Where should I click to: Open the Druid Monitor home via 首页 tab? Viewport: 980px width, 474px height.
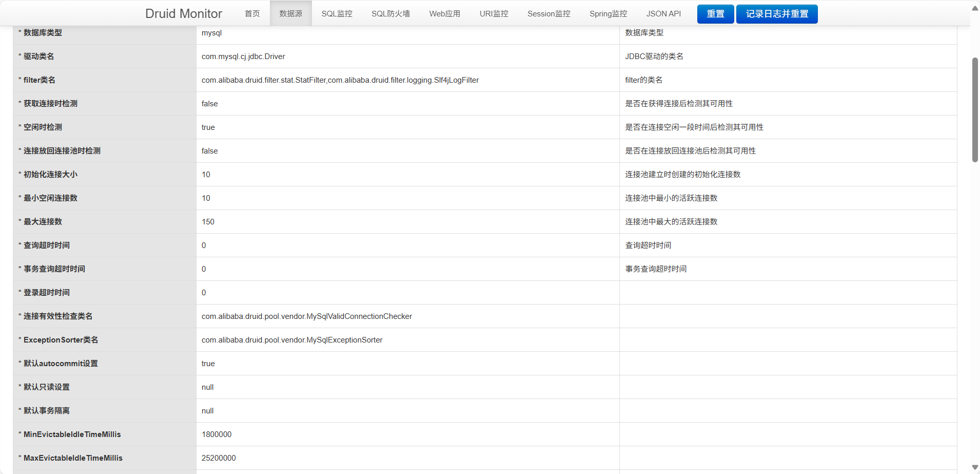252,14
